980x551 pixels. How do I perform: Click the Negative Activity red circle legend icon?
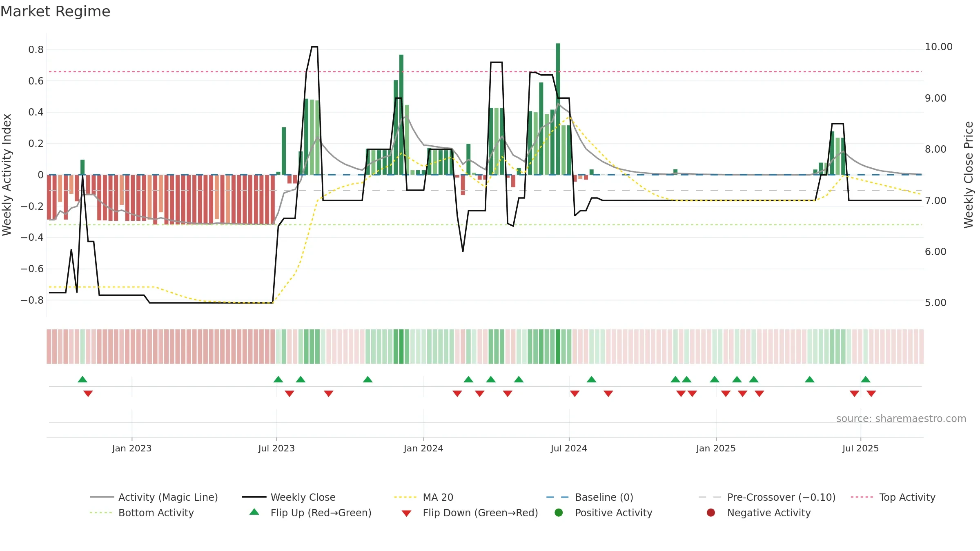coord(711,513)
